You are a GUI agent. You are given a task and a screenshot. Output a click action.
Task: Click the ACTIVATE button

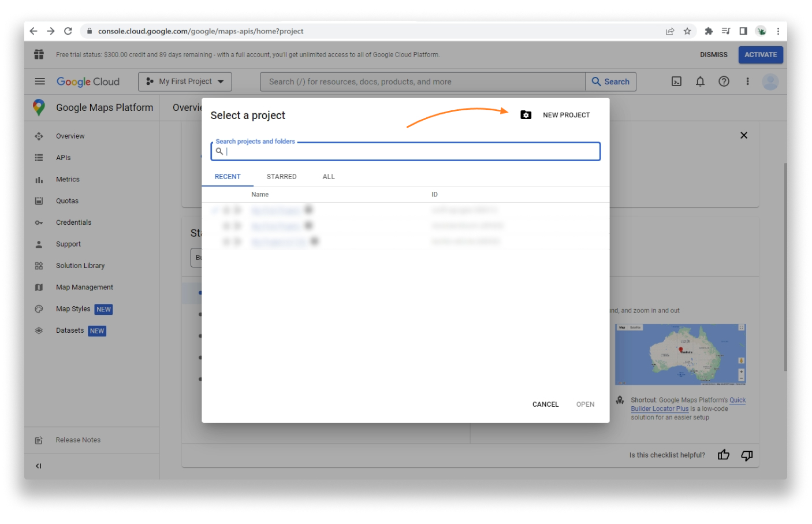tap(761, 55)
